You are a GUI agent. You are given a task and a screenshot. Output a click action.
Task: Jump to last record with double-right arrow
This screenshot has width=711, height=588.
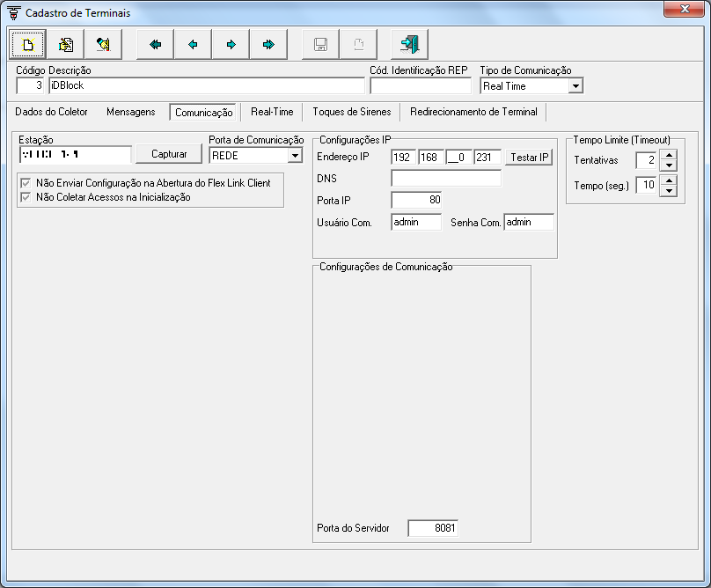pos(268,45)
